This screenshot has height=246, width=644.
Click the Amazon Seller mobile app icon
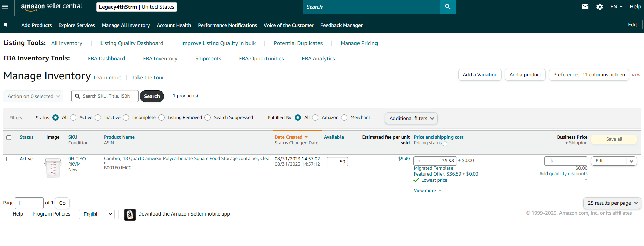click(x=130, y=214)
